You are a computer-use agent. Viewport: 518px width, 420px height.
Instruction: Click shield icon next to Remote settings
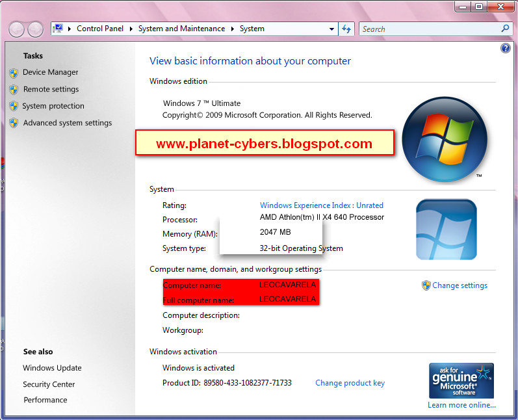pos(14,90)
